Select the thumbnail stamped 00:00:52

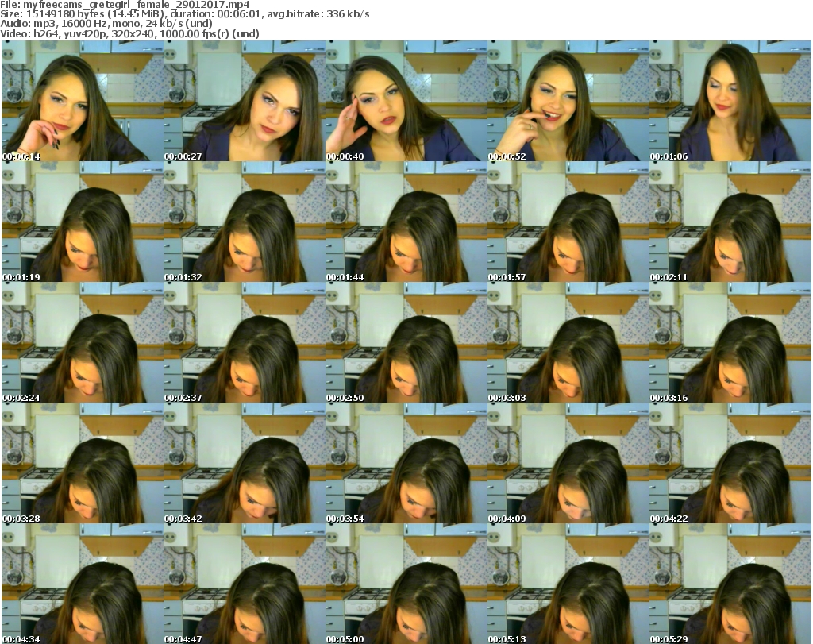[568, 101]
